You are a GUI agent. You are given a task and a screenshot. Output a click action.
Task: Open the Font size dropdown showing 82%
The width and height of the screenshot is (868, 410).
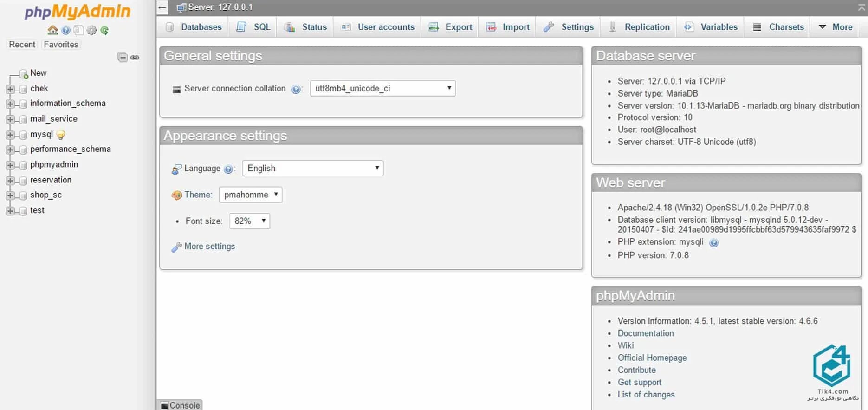(250, 221)
